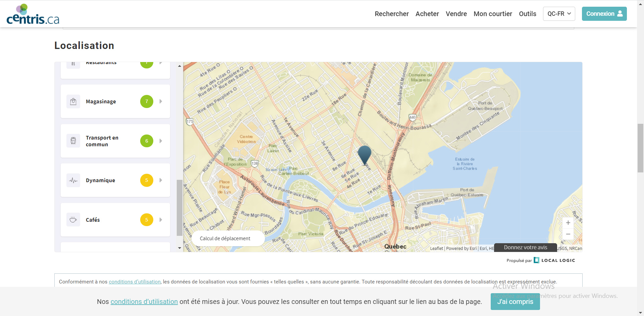Open the QC-FR language dropdown
The image size is (644, 316).
pyautogui.click(x=559, y=14)
